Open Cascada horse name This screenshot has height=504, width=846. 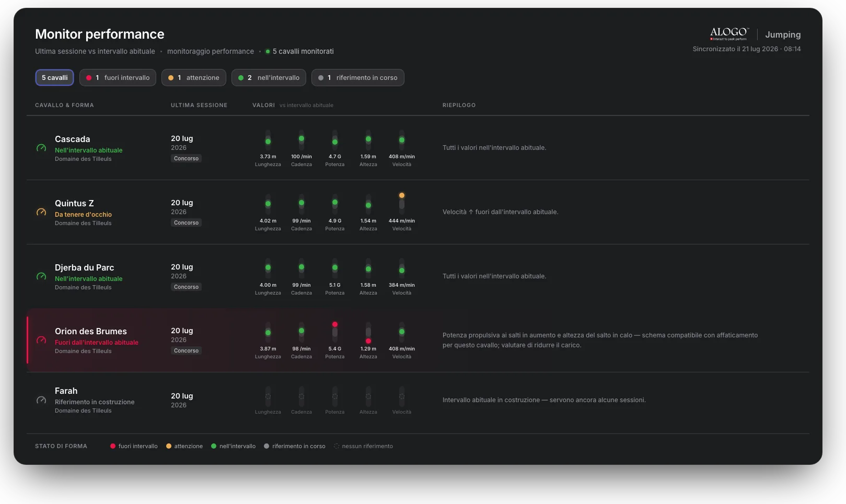[x=73, y=139]
